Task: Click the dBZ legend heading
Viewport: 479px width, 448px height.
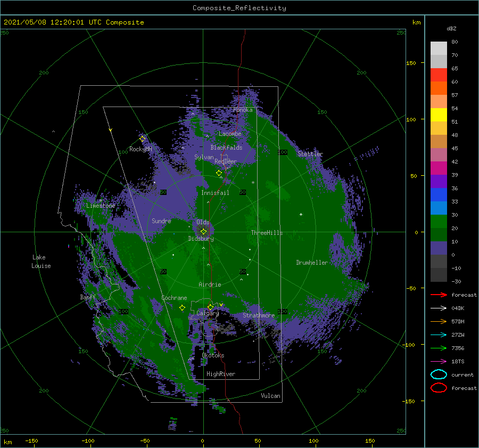Action: pyautogui.click(x=451, y=28)
